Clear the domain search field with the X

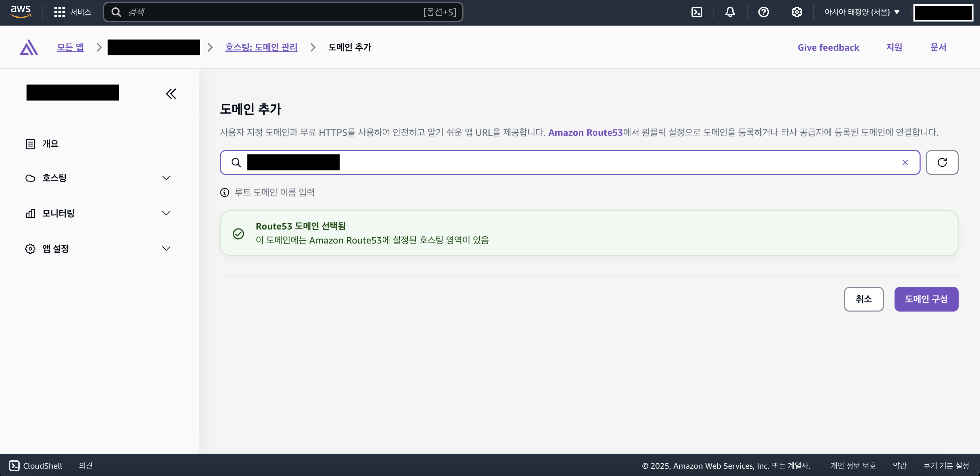[905, 162]
